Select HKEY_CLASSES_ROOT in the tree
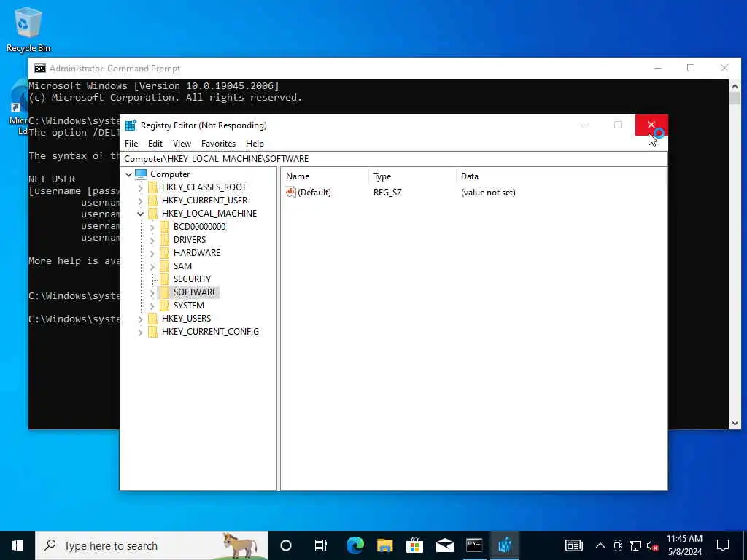 point(204,187)
